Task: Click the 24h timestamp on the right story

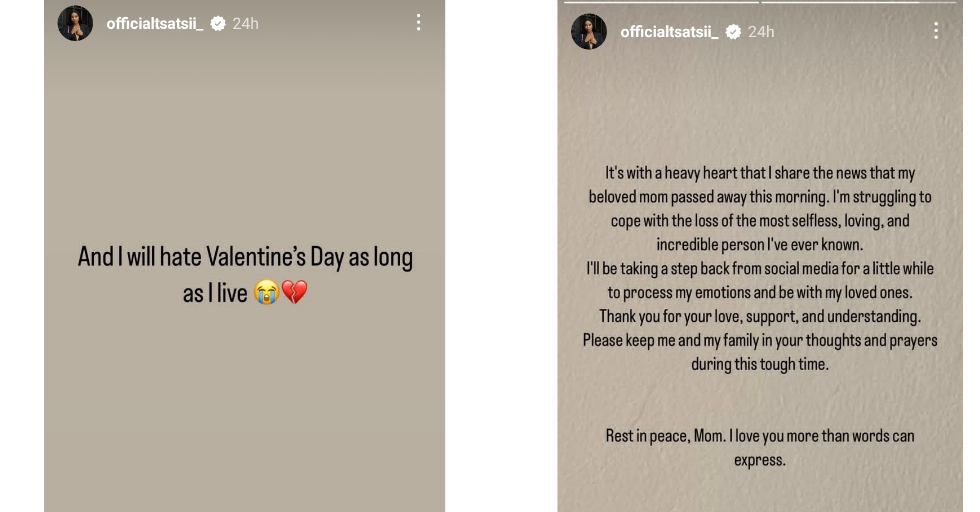Action: (761, 32)
